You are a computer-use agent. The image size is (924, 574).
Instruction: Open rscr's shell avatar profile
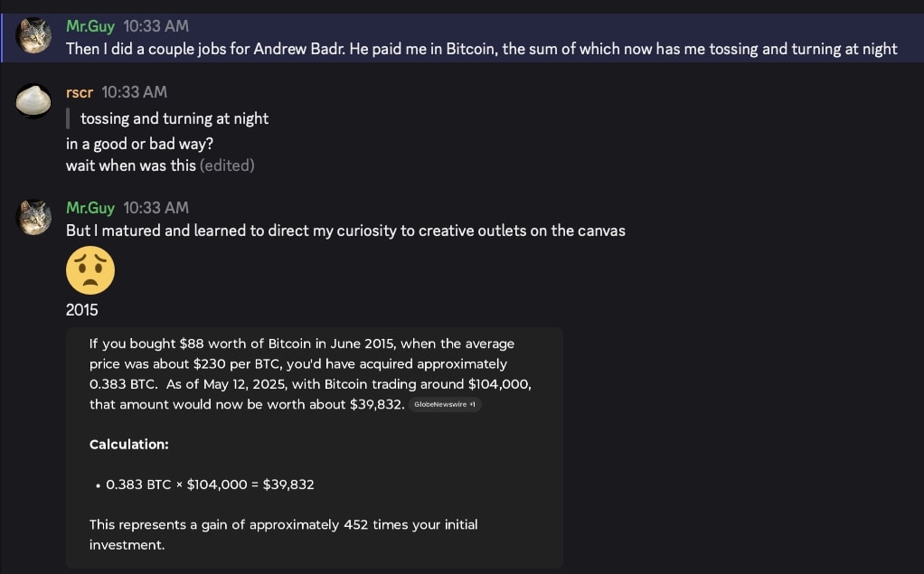click(34, 100)
